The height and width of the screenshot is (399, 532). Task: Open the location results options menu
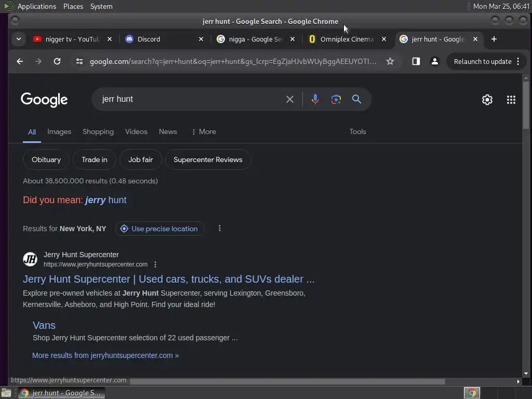[220, 229]
